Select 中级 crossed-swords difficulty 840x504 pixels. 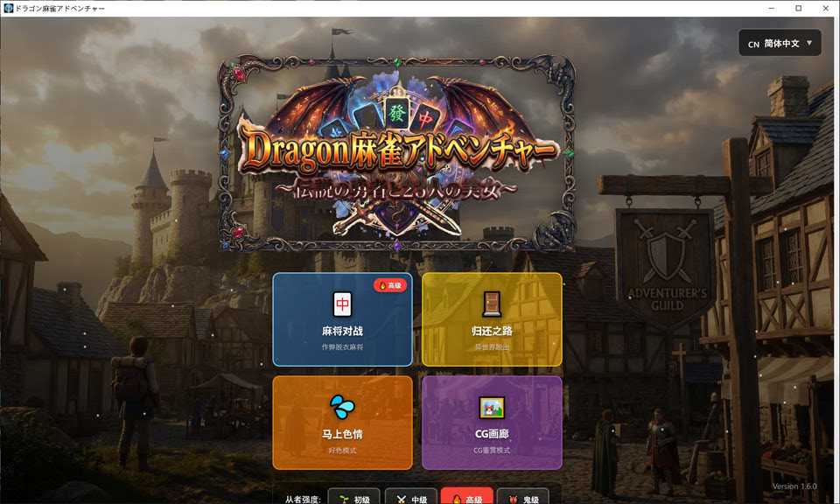pyautogui.click(x=410, y=498)
